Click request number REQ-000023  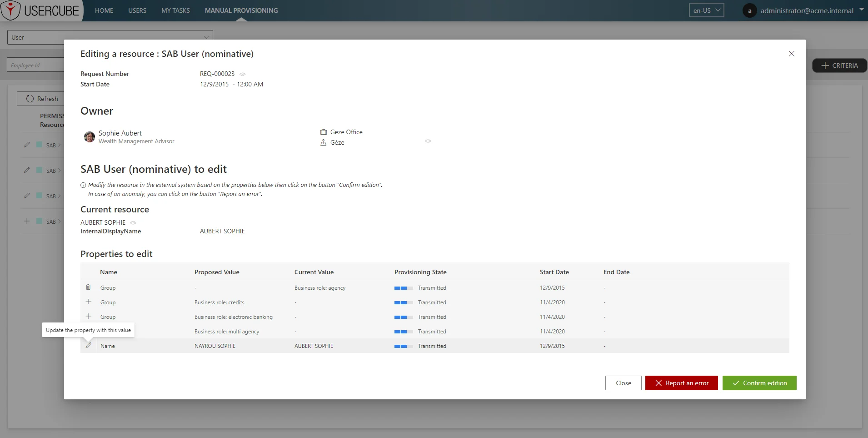click(217, 74)
